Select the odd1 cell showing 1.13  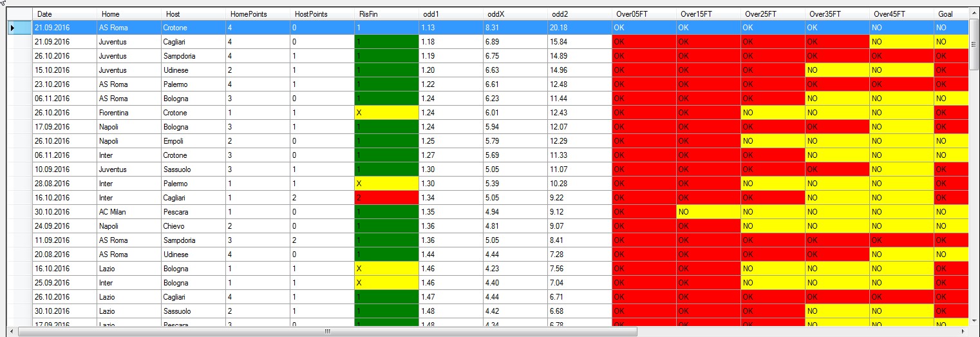451,28
